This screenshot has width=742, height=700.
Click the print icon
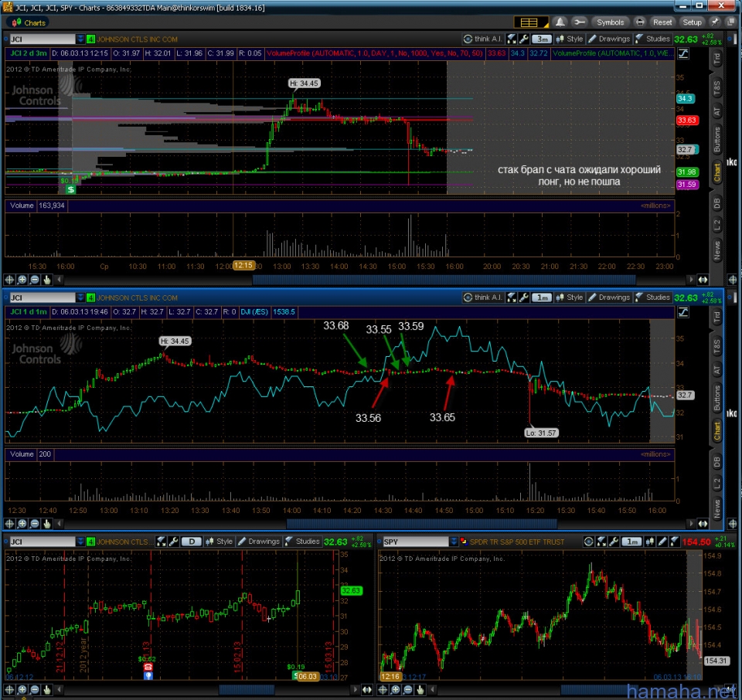coord(640,22)
